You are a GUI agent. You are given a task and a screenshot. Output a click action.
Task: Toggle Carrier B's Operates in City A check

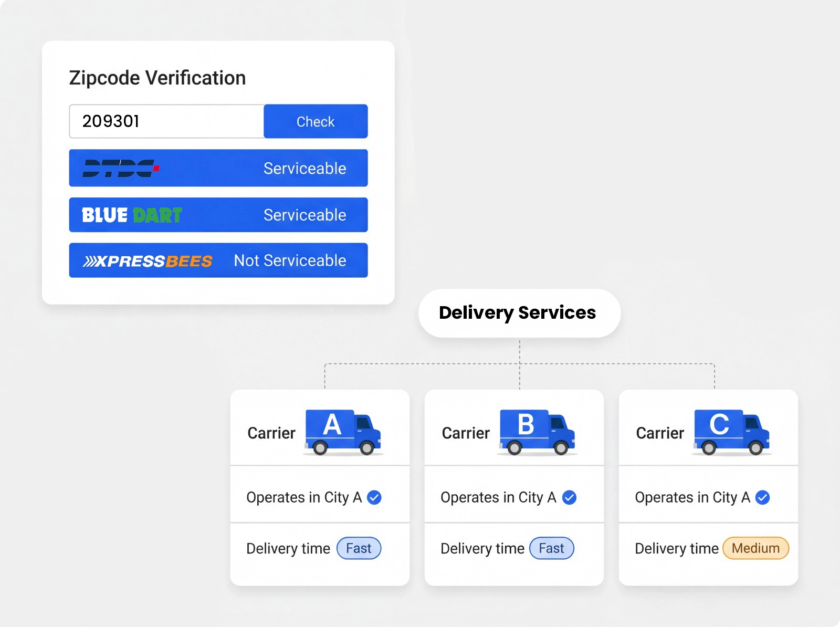pyautogui.click(x=569, y=497)
